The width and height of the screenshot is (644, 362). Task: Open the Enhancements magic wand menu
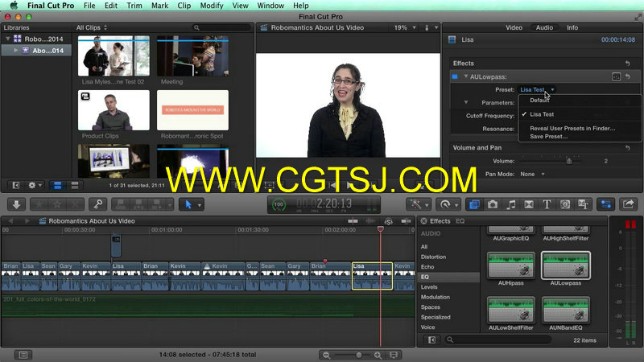418,204
